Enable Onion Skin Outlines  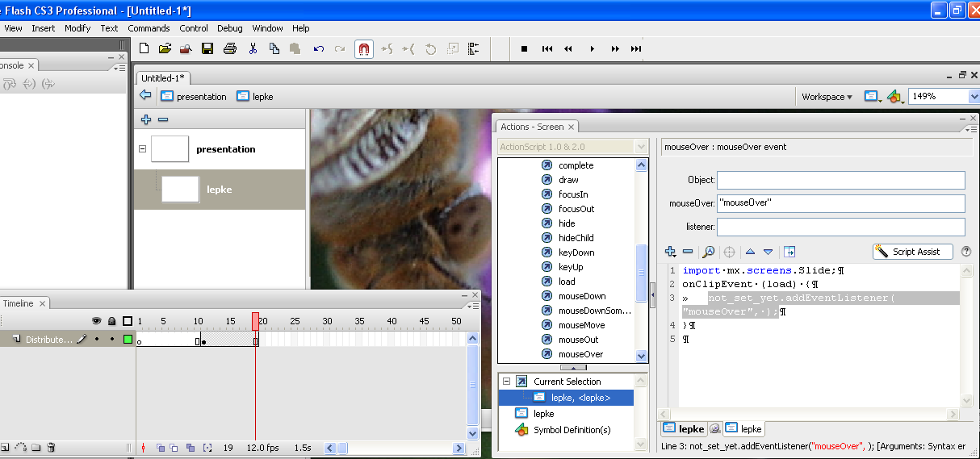pyautogui.click(x=174, y=448)
